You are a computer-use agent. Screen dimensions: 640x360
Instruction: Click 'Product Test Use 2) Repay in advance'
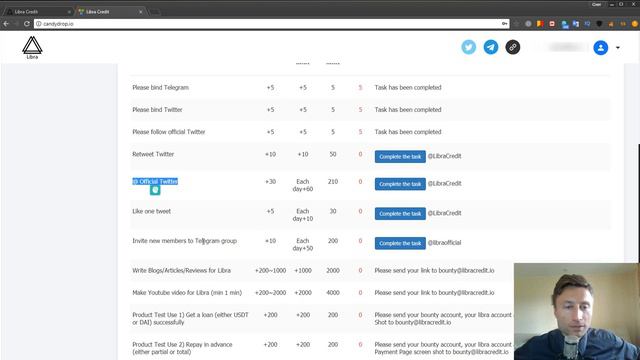pyautogui.click(x=182, y=348)
